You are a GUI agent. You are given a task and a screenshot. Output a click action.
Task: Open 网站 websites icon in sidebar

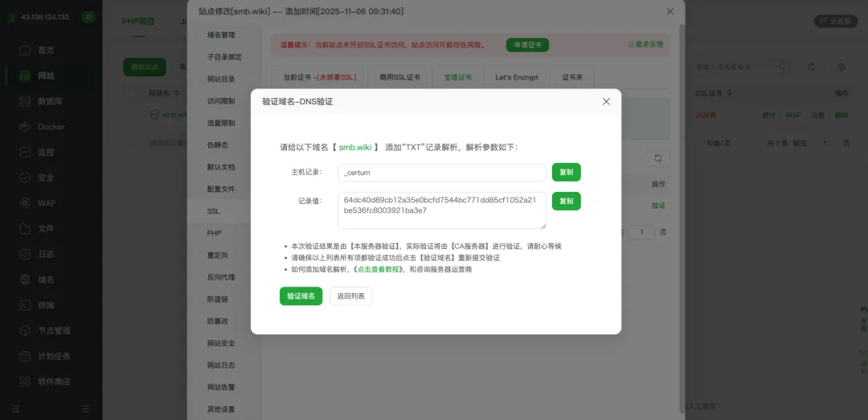click(x=24, y=75)
